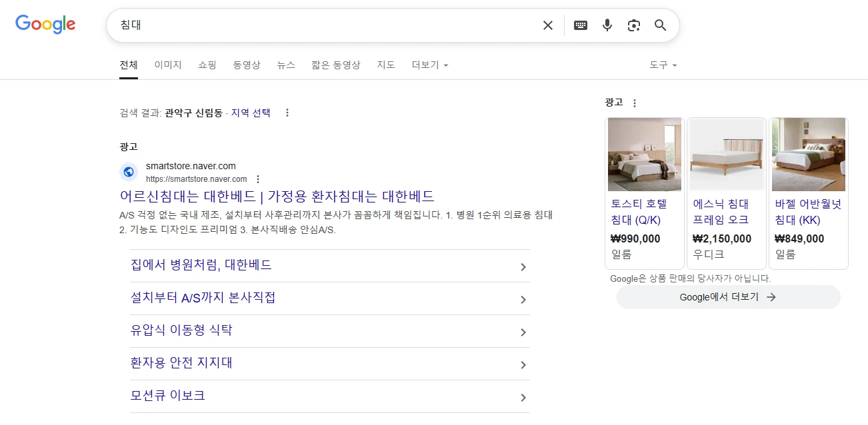Switch to the 지도 tab
The image size is (868, 425).
(x=386, y=65)
